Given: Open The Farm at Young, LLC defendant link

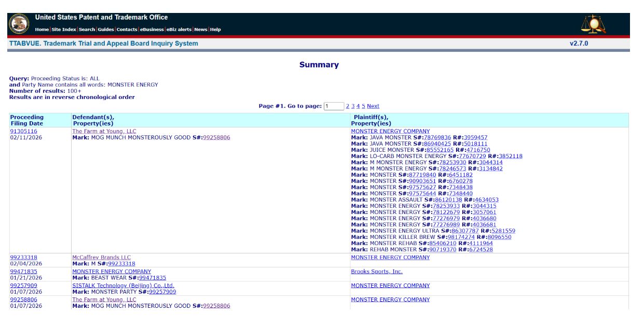Looking at the screenshot, I should point(104,132).
